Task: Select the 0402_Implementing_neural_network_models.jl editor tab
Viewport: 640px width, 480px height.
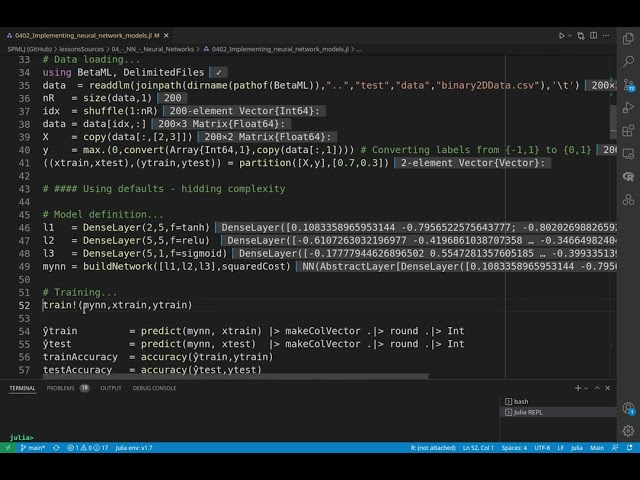Action: coord(87,36)
